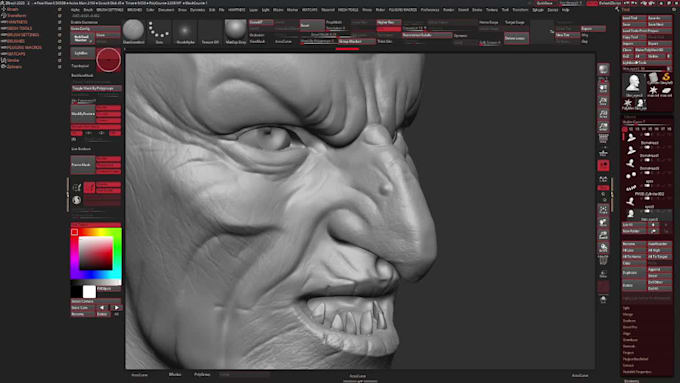
Task: Open the Alpha menu
Action: (x=75, y=10)
